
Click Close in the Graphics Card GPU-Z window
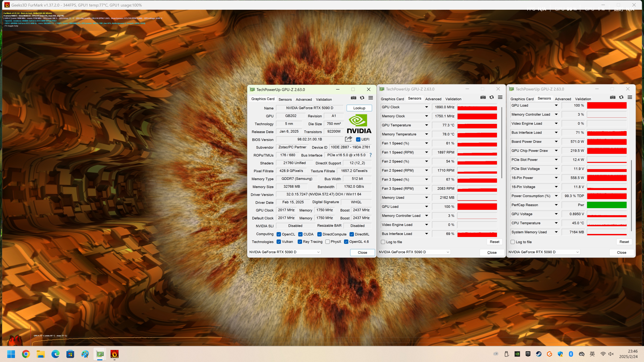(x=362, y=252)
